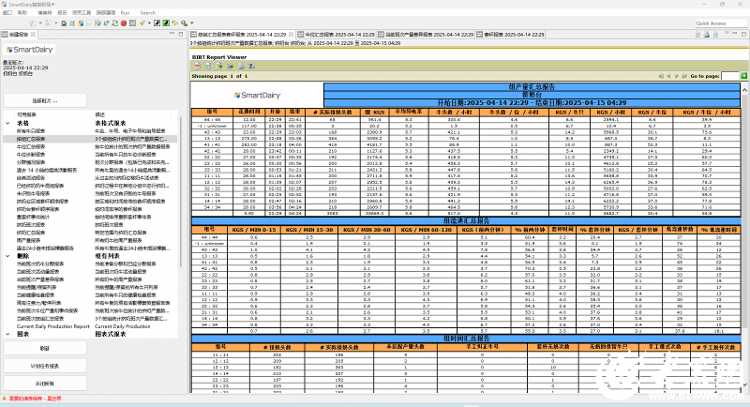
Task: Click the lowest button in the left panel
Action: pos(45,384)
